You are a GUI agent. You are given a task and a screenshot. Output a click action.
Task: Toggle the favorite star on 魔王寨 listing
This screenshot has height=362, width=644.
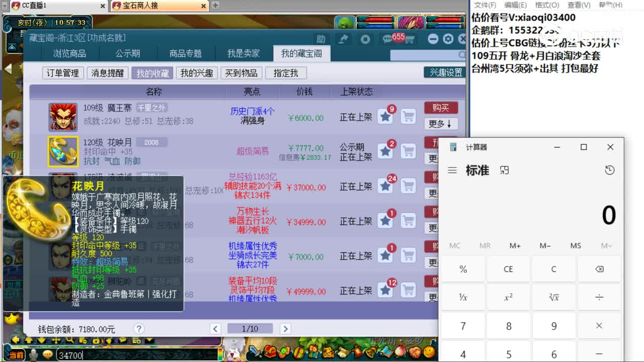coord(385,116)
